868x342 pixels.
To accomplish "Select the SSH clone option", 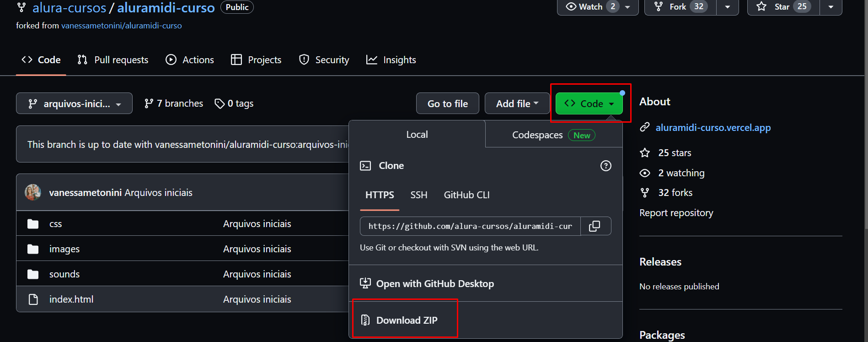I will pos(419,195).
